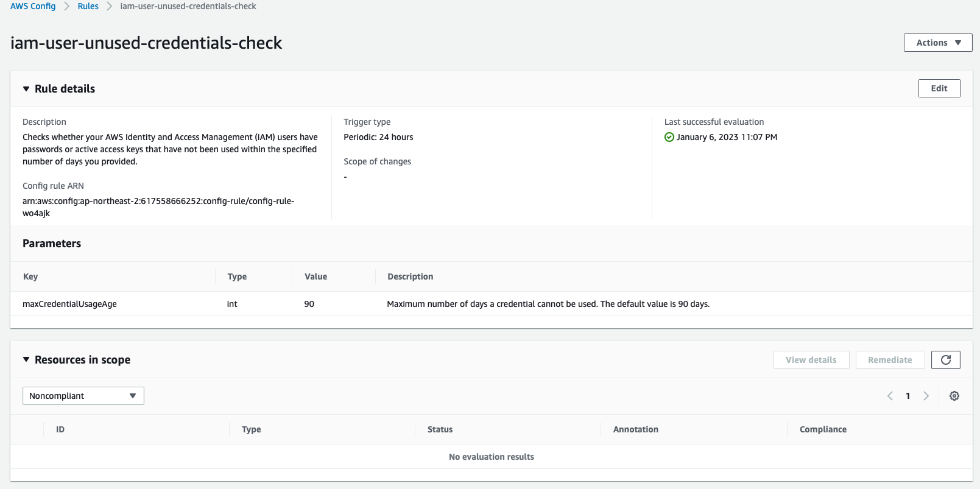Click the resources Type column header

[251, 429]
